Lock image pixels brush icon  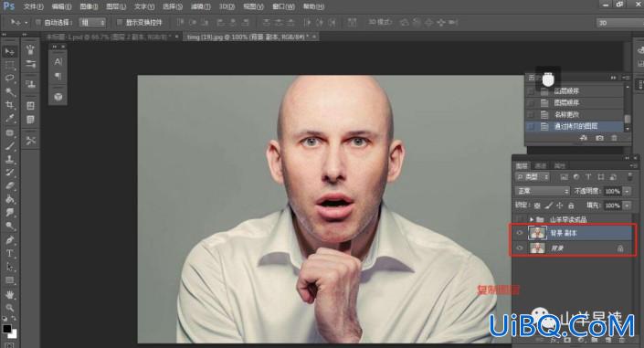pos(549,205)
